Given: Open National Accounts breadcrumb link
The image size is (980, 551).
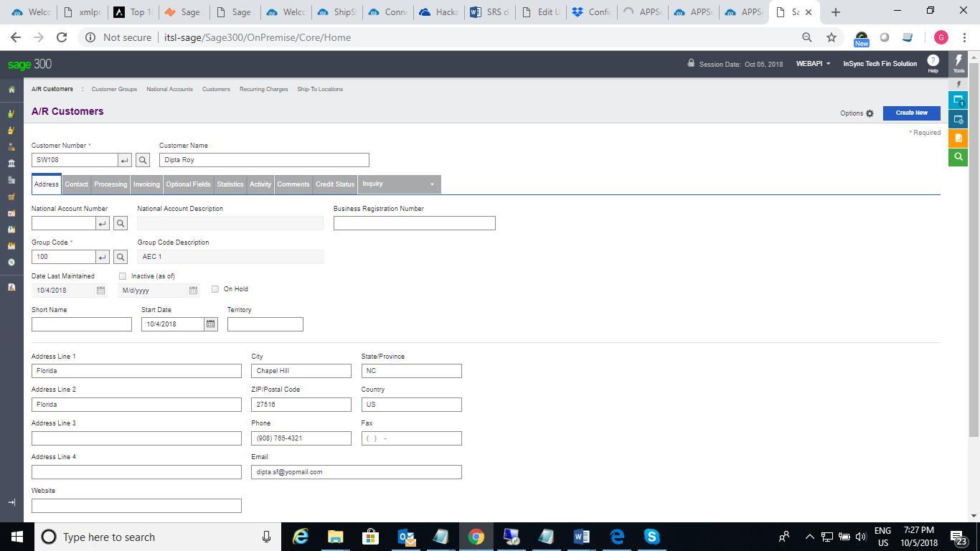Looking at the screenshot, I should 169,89.
